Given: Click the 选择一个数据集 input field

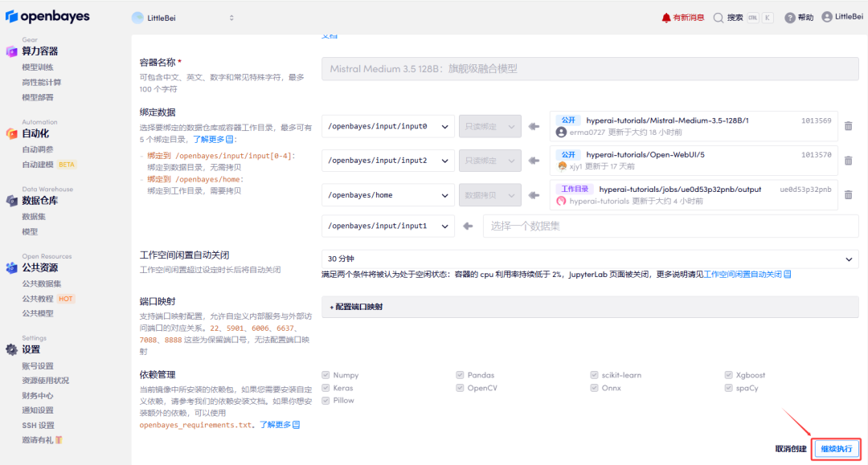Looking at the screenshot, I should [671, 226].
